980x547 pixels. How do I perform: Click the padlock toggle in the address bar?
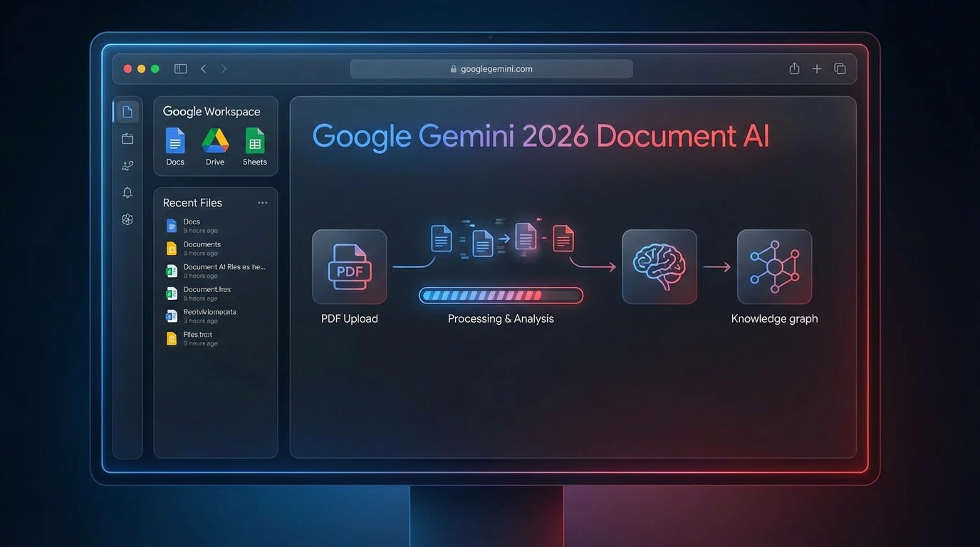pos(453,68)
